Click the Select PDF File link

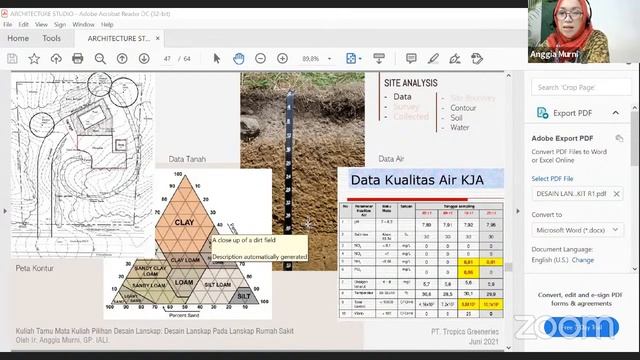point(552,179)
